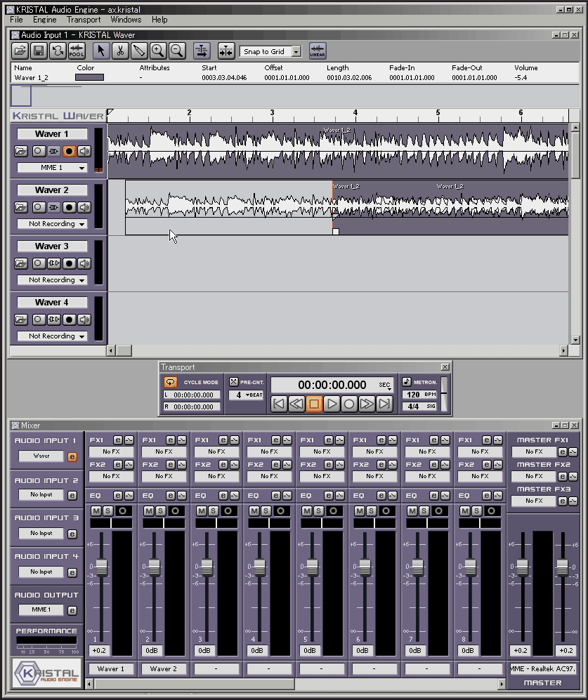Open the Snap to Grid dropdown

point(296,51)
